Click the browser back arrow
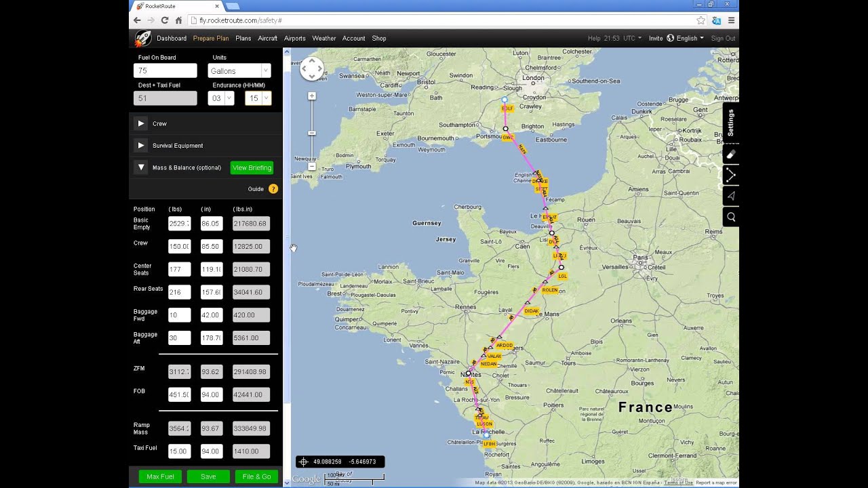 [x=138, y=20]
